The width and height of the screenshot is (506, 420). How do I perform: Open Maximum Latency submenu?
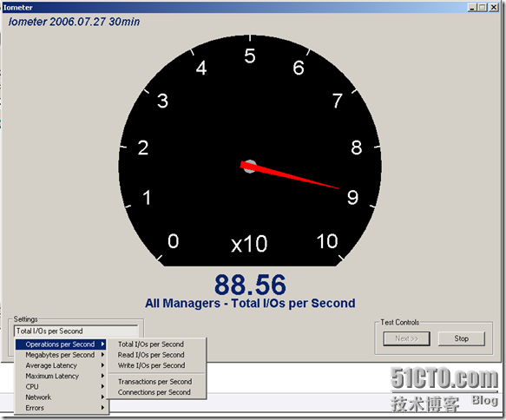tap(61, 376)
